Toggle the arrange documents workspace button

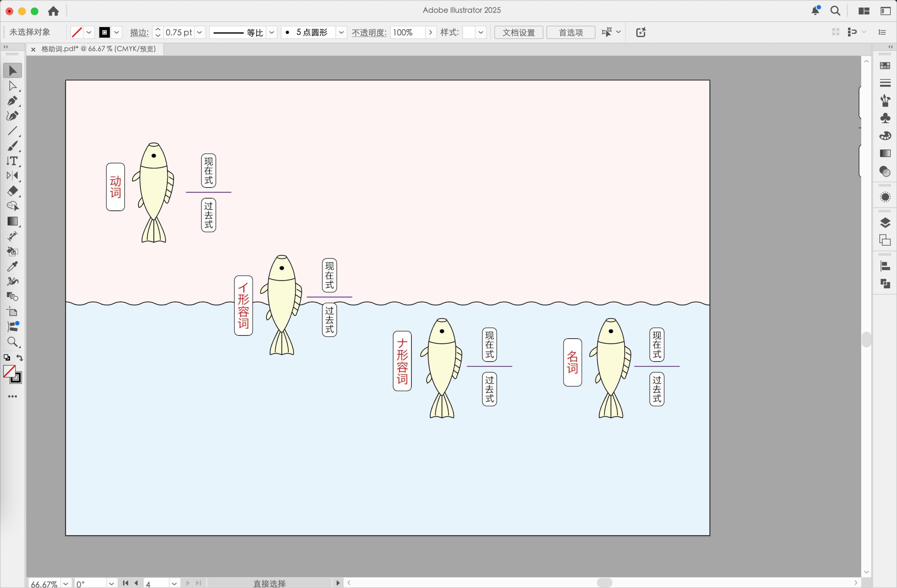[864, 11]
